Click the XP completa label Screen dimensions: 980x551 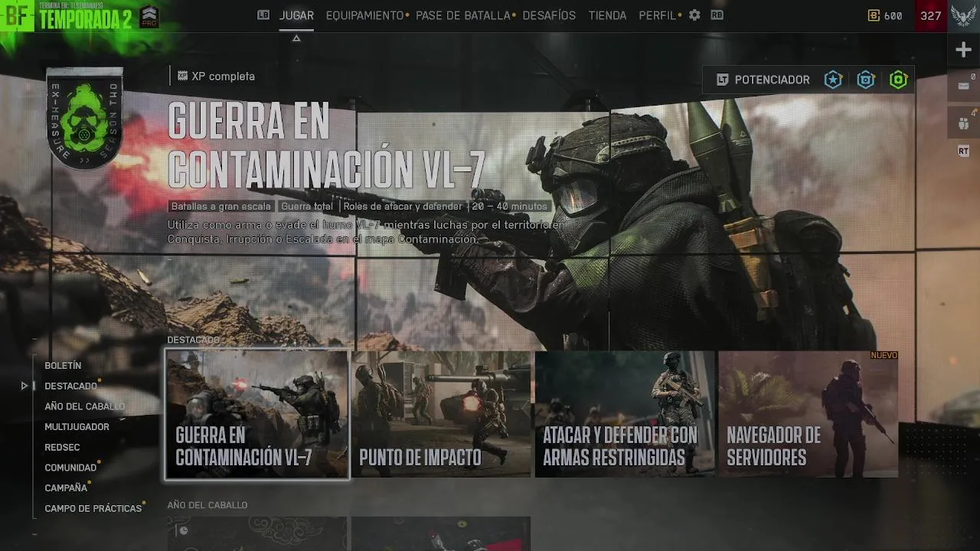tap(223, 77)
